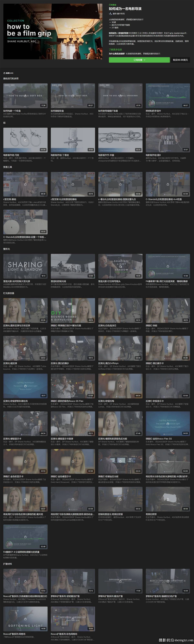The image size is (194, 644).
Task: Click lock icon on 反弹光:超反弹 thumbnail
Action: point(25,348)
